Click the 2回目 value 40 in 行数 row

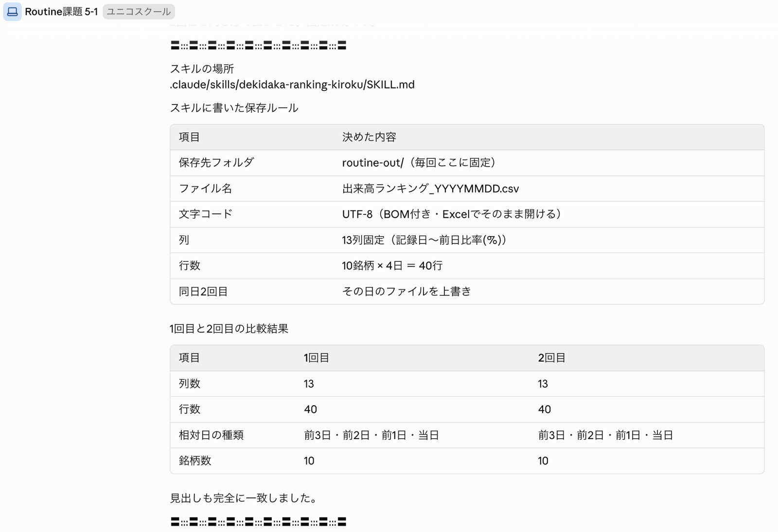click(x=544, y=410)
